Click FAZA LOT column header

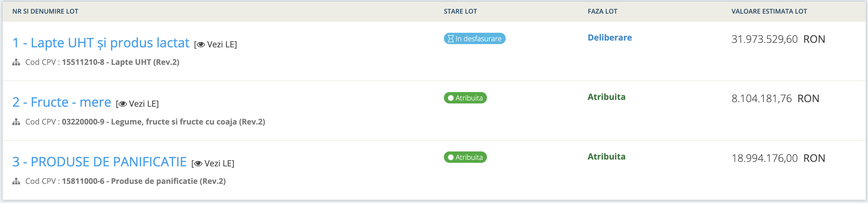(x=602, y=11)
